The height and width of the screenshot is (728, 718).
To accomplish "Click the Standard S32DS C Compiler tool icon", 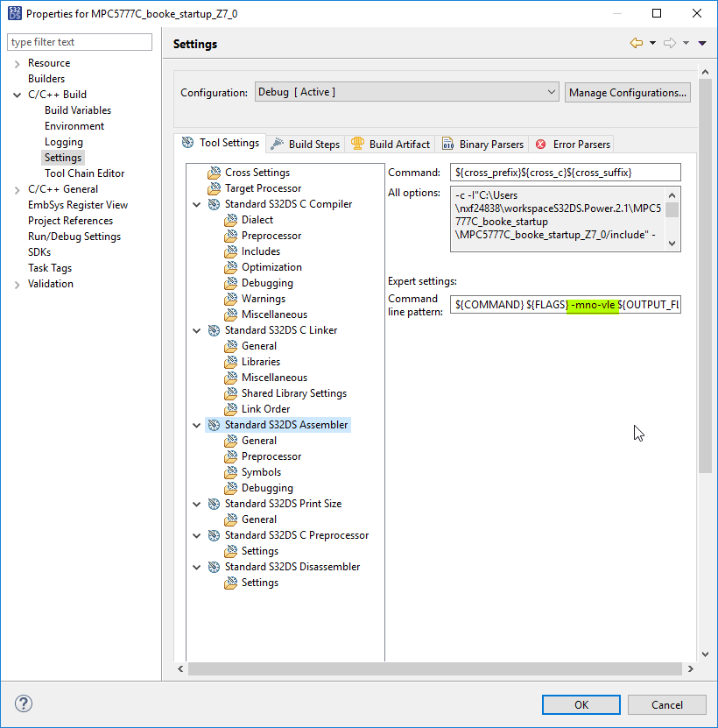I will pyautogui.click(x=214, y=204).
